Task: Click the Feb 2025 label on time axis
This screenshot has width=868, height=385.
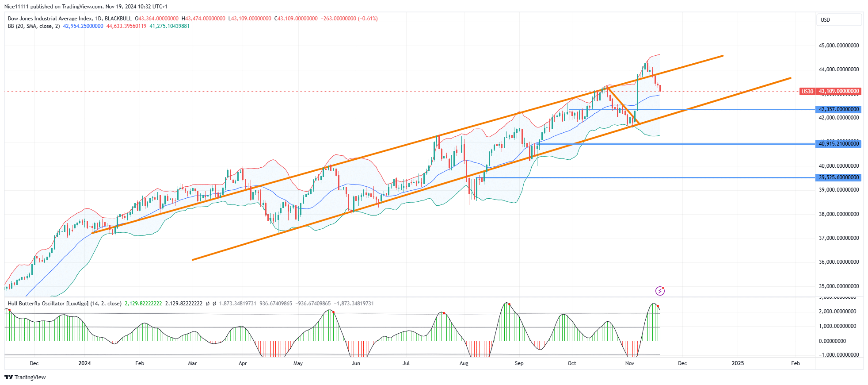Action: point(795,363)
